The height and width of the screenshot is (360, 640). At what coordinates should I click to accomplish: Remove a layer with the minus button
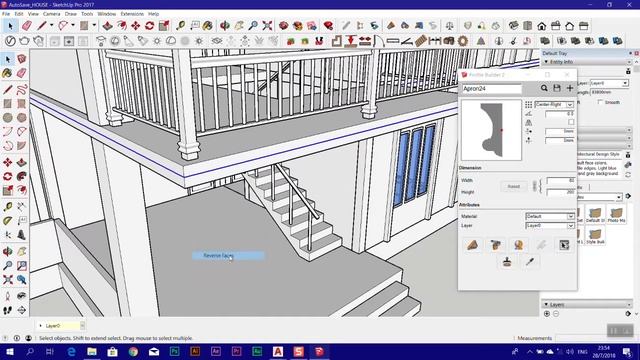pos(556,313)
